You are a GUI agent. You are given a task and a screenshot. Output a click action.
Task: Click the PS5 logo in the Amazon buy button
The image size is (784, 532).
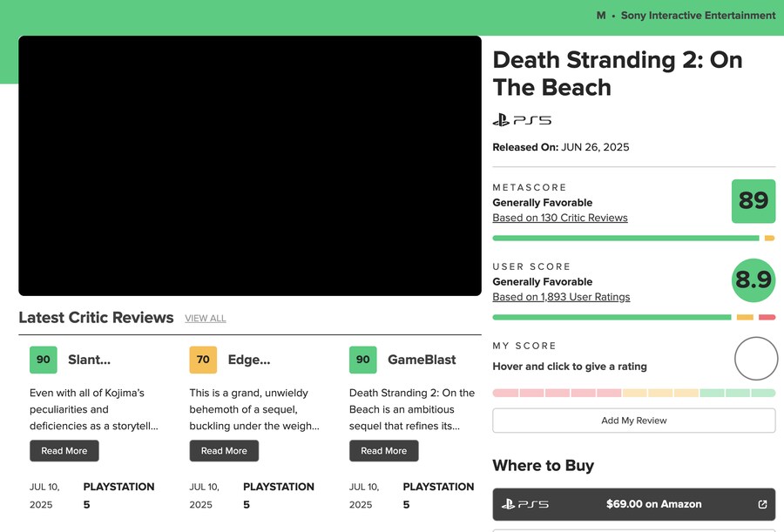[525, 504]
